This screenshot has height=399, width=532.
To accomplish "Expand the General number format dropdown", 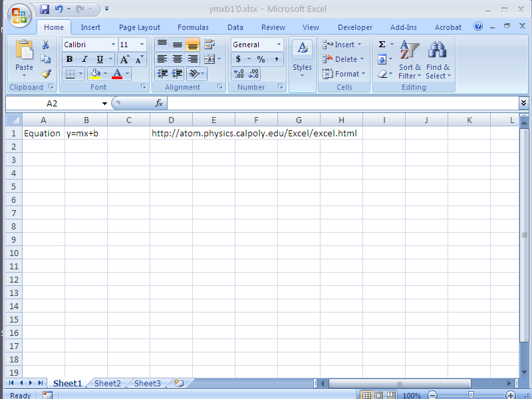I will [x=279, y=45].
